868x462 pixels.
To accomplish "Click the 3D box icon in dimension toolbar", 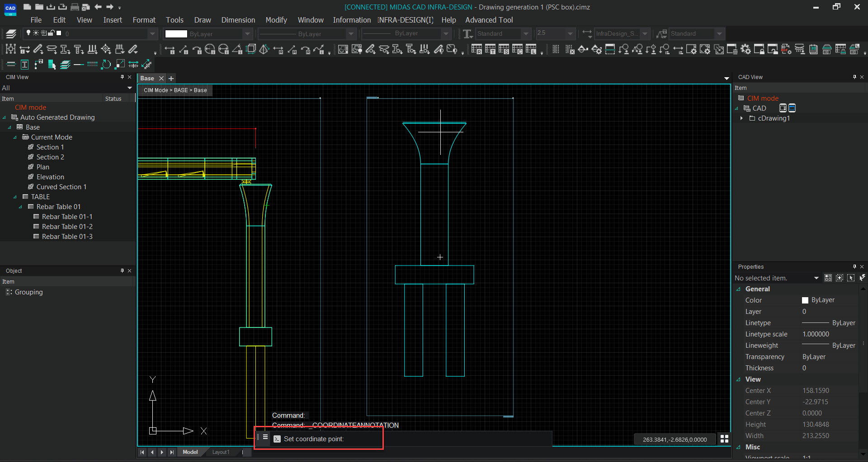I will click(x=251, y=49).
